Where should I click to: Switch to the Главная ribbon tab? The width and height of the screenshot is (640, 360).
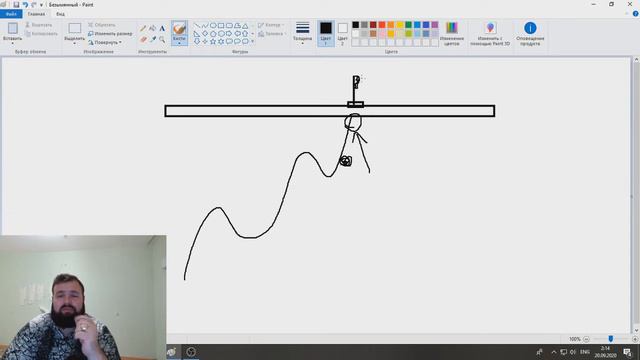click(x=36, y=14)
